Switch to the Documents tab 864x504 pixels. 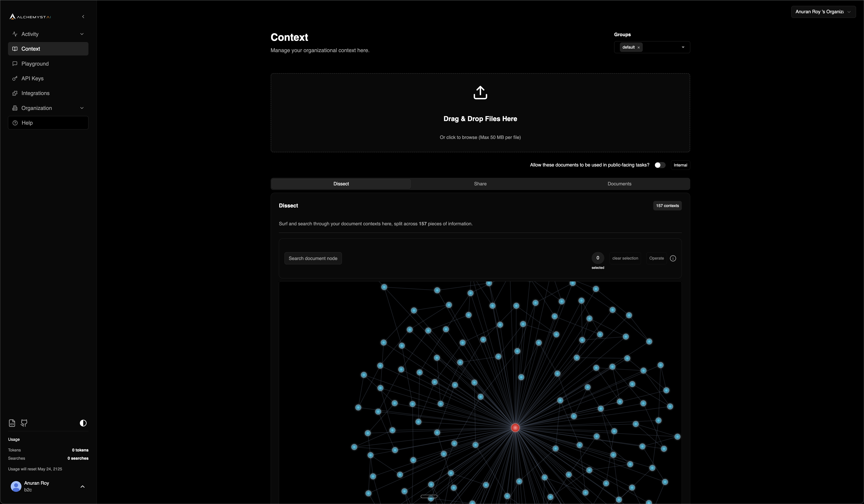tap(619, 184)
